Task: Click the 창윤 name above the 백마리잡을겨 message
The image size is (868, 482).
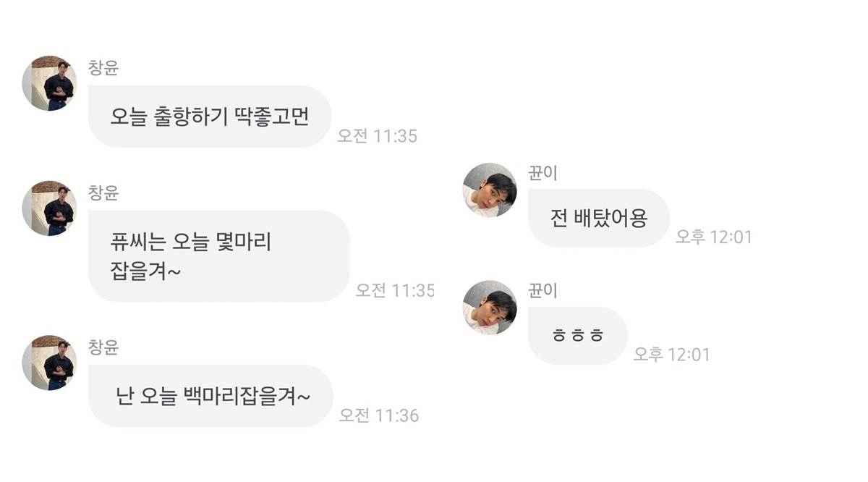Action: (x=103, y=347)
